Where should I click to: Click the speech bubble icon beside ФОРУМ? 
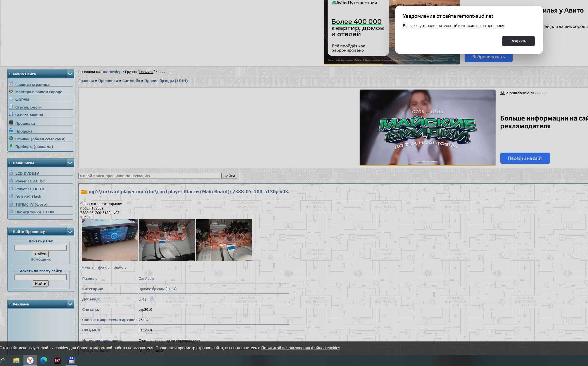[x=11, y=99]
